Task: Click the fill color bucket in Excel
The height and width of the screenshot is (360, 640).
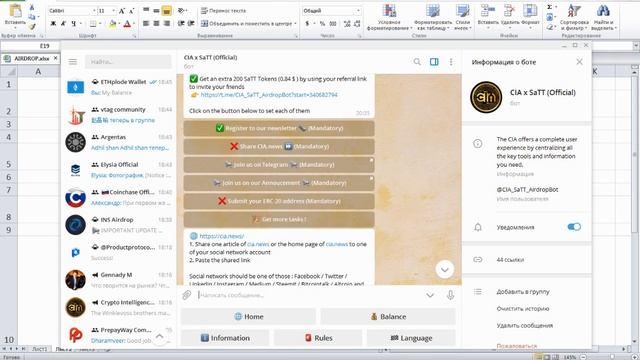Action: coord(112,24)
